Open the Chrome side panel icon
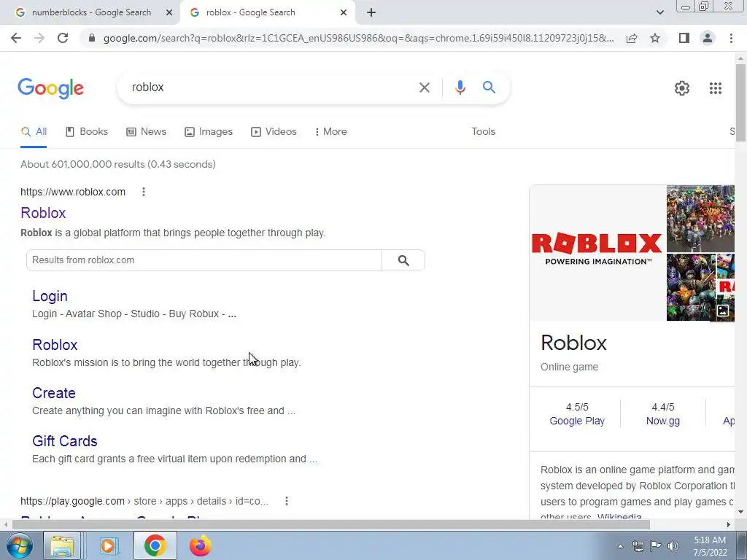747x560 pixels. click(684, 38)
